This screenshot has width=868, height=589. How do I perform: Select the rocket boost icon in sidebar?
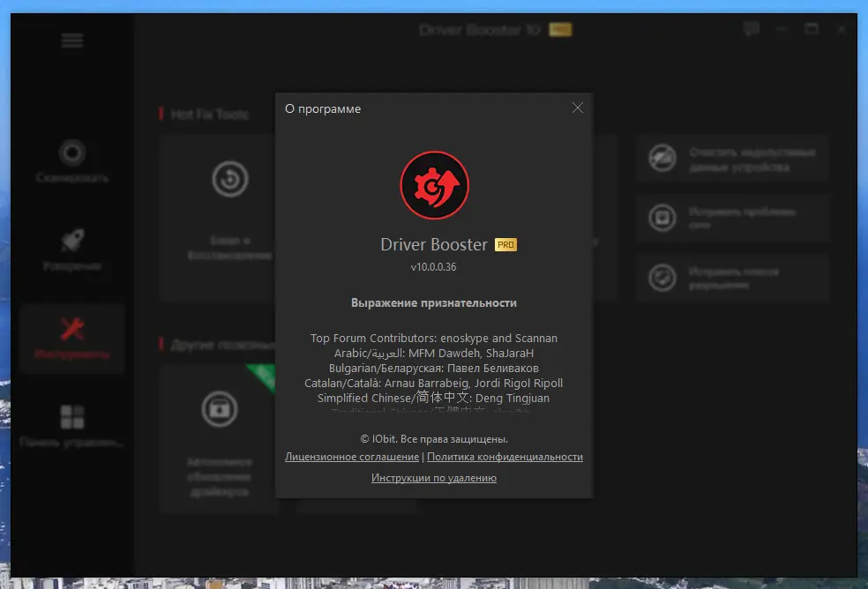click(72, 241)
